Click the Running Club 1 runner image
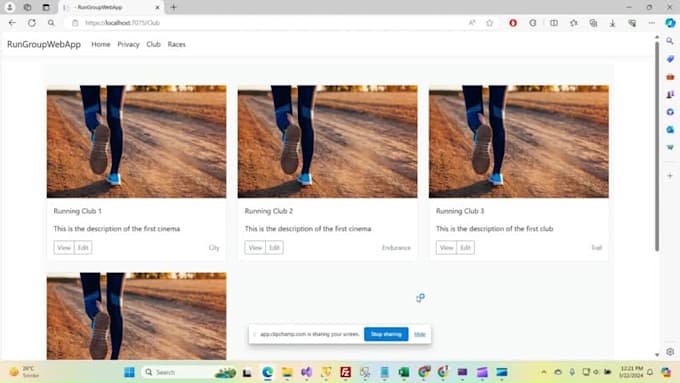 pyautogui.click(x=137, y=141)
